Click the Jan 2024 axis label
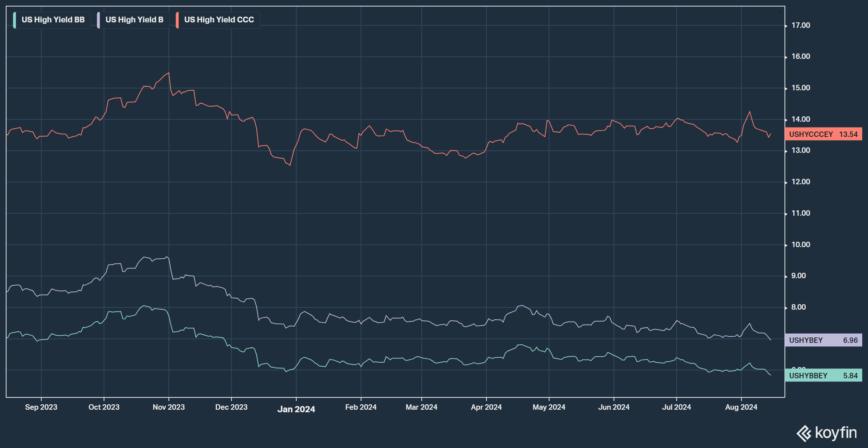Screen dimensions: 868x448 point(296,409)
